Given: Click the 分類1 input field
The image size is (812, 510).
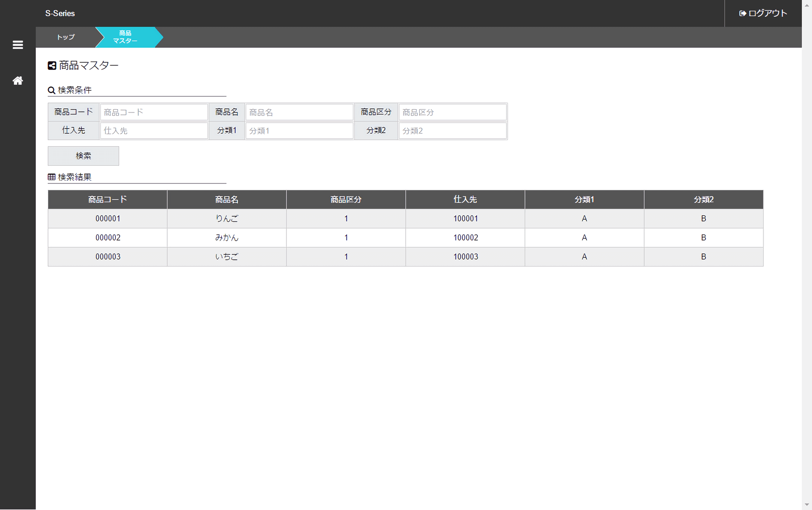Looking at the screenshot, I should [299, 130].
